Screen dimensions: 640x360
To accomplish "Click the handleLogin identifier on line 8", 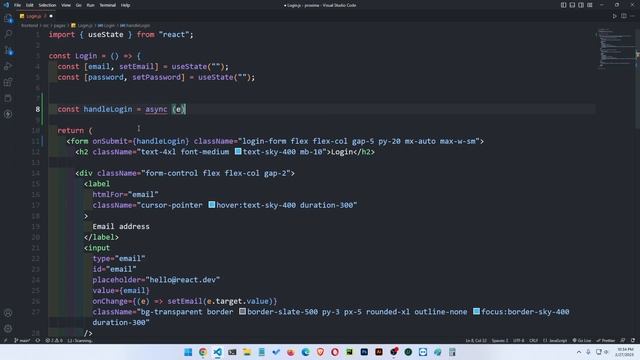I will click(x=108, y=109).
